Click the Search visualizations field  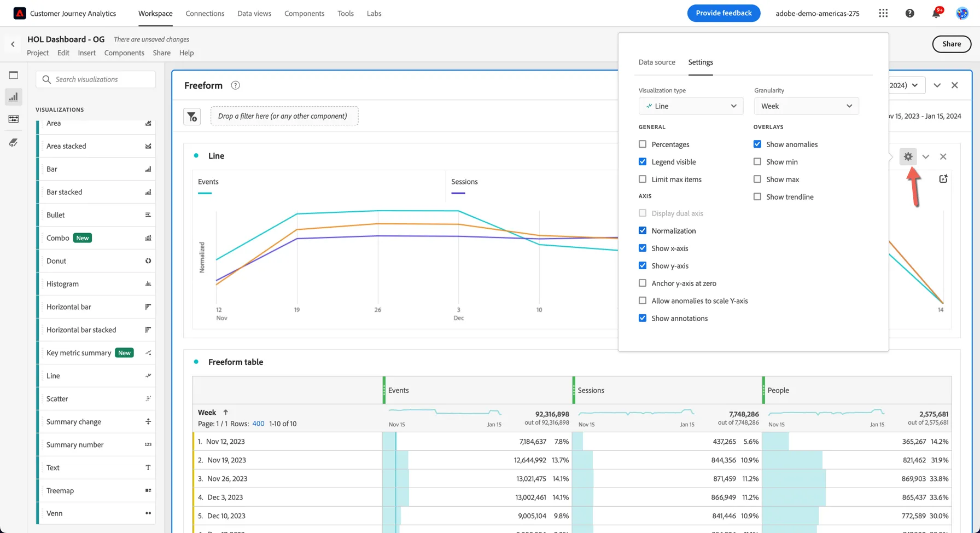[96, 79]
